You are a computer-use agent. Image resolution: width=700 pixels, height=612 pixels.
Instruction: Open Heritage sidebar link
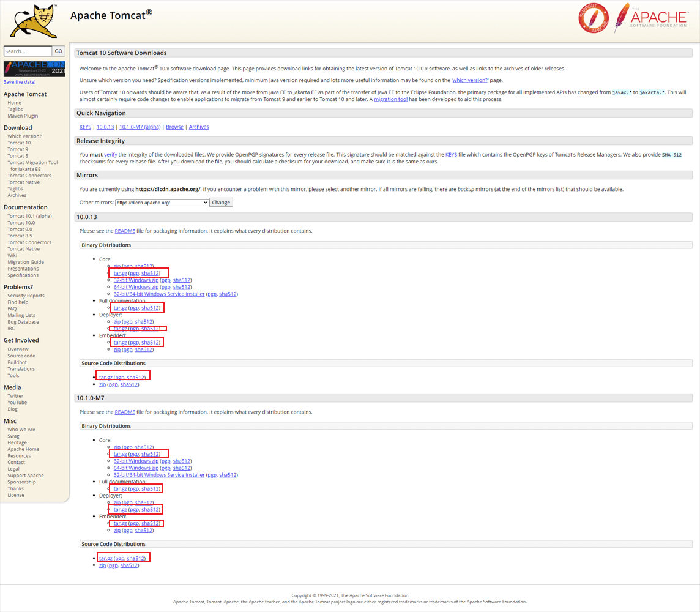(x=17, y=442)
